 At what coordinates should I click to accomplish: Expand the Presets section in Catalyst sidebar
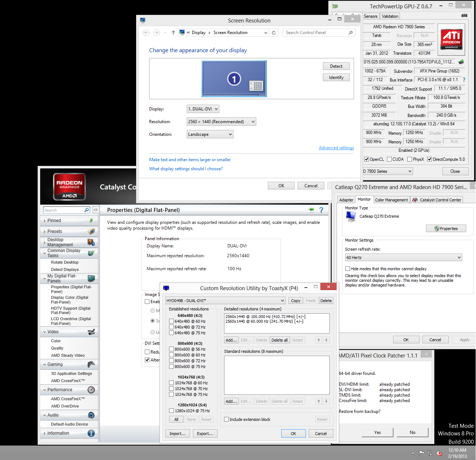coord(55,231)
